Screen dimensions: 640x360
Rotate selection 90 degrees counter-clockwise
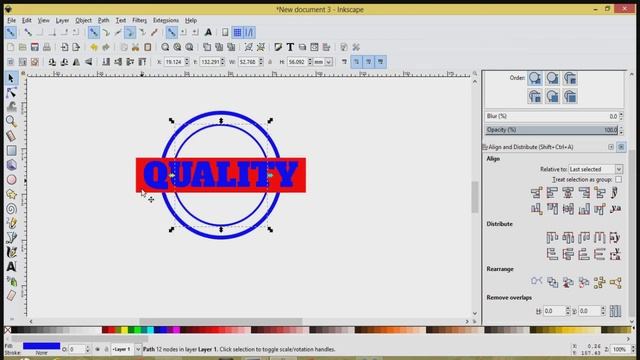pyautogui.click(x=52, y=62)
